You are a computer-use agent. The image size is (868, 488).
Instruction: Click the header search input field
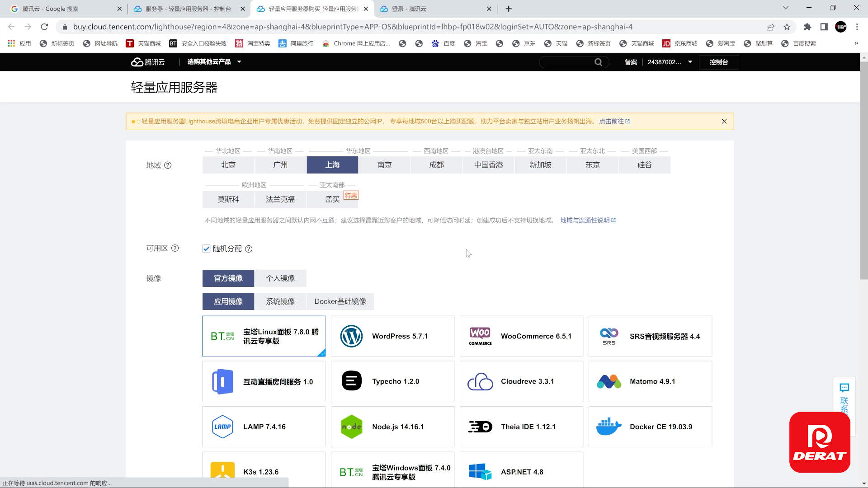coord(567,62)
